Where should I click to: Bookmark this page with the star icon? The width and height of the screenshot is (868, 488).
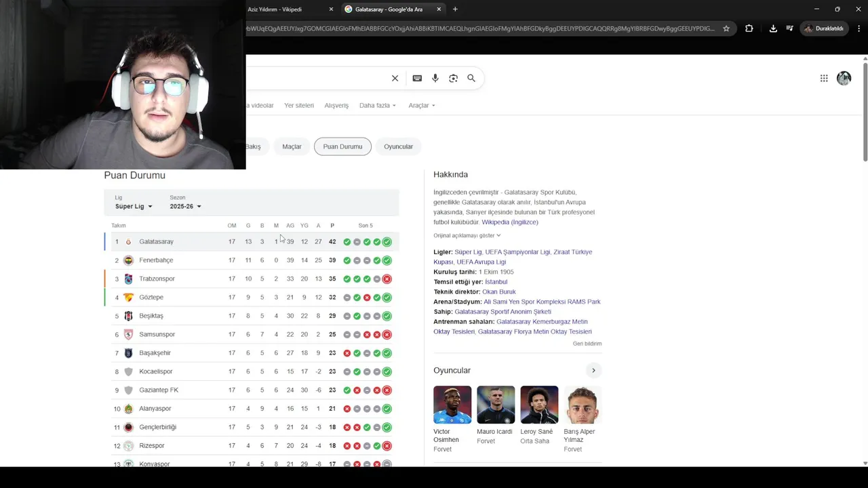[x=726, y=28]
